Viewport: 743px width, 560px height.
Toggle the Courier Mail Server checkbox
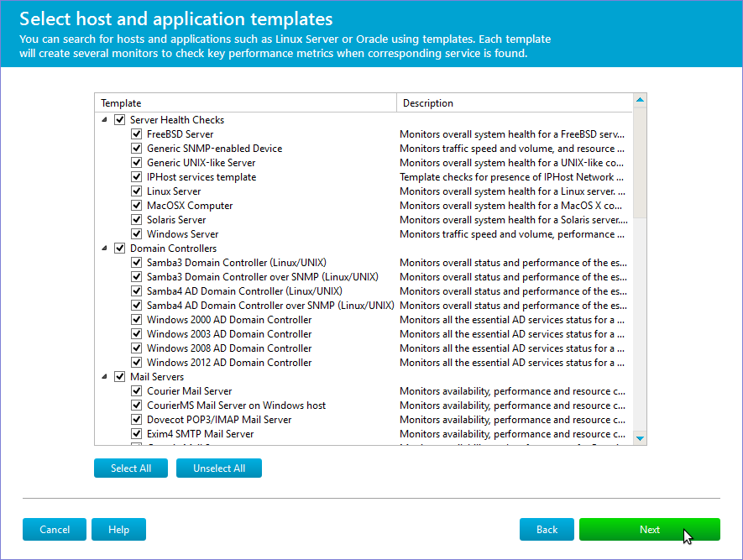(137, 391)
